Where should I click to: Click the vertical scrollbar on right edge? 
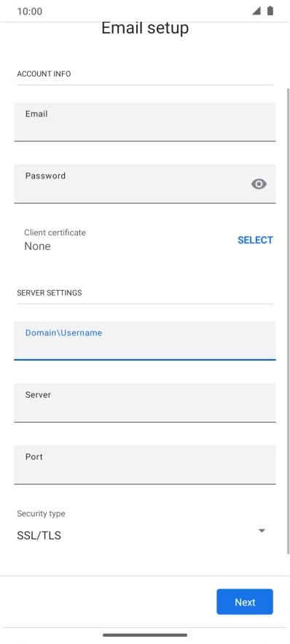(288, 321)
